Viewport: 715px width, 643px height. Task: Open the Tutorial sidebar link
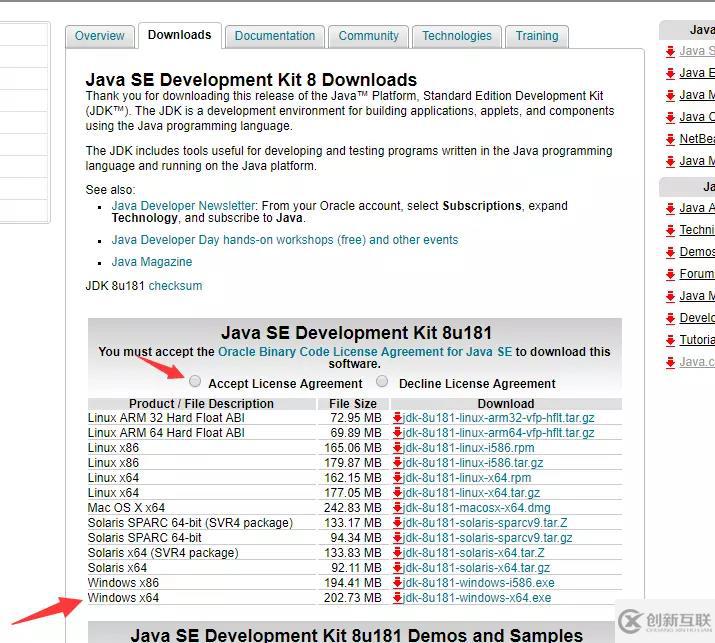point(697,340)
